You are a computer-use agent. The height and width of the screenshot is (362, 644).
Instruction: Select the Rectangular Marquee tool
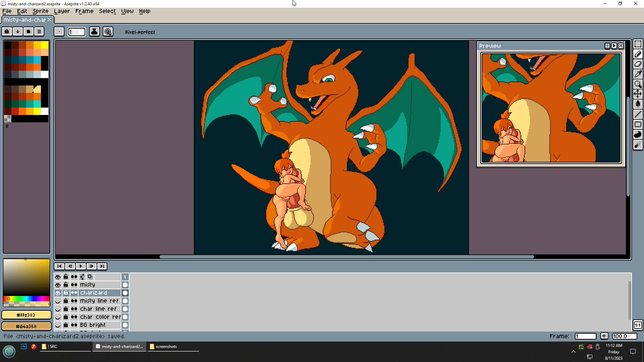click(x=638, y=44)
